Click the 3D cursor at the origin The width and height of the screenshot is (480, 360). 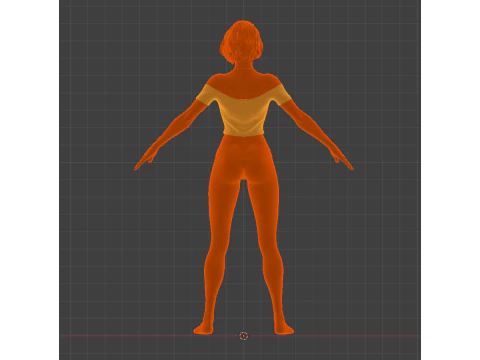[244, 336]
